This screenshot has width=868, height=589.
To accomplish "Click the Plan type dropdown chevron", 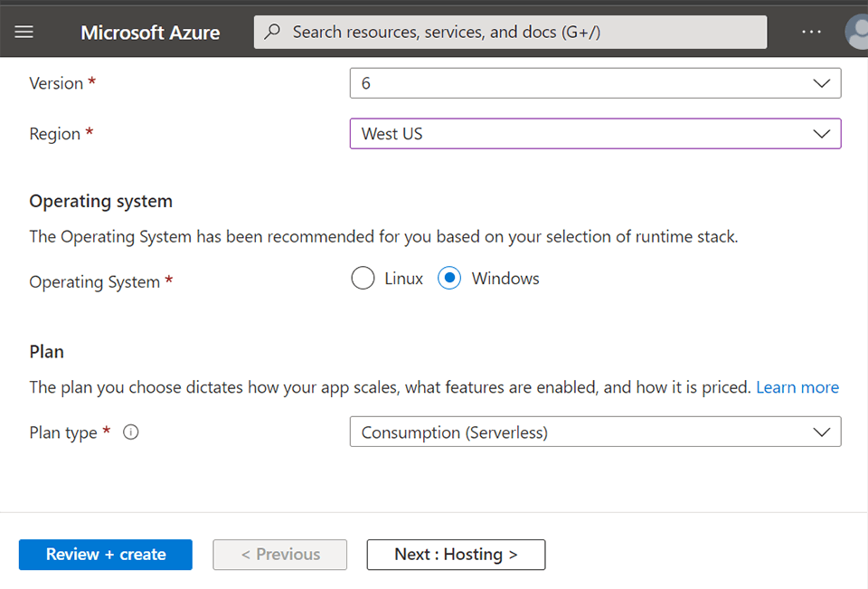I will pos(823,432).
